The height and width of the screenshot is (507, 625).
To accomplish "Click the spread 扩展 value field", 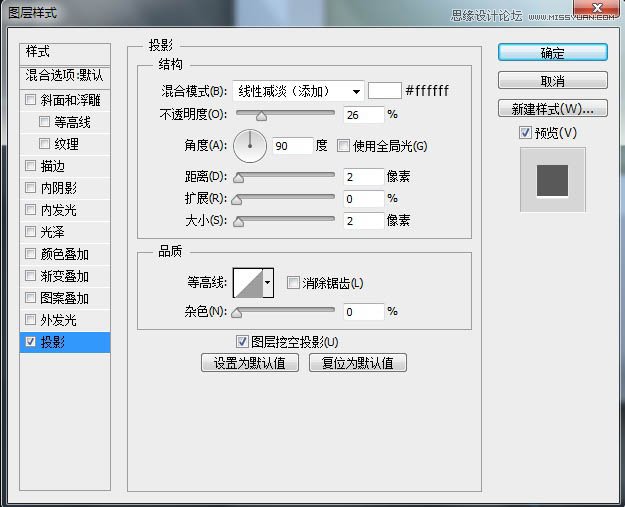I will (364, 198).
